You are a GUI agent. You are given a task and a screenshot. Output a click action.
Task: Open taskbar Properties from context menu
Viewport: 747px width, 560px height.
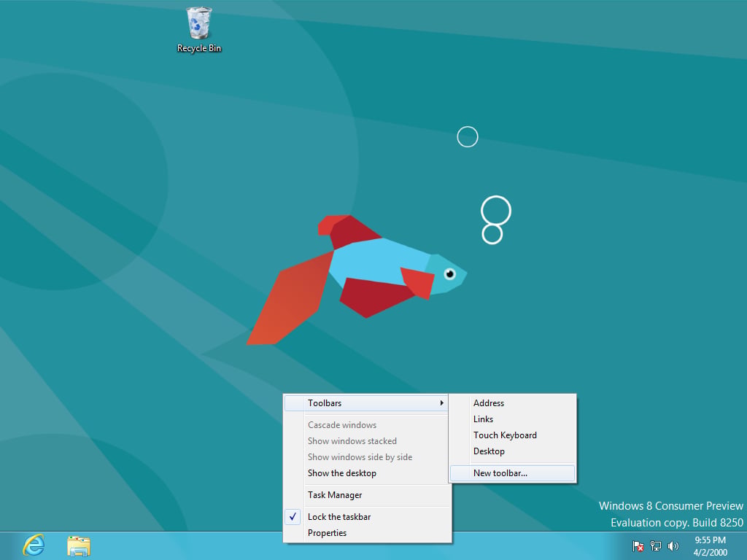[x=366, y=533]
